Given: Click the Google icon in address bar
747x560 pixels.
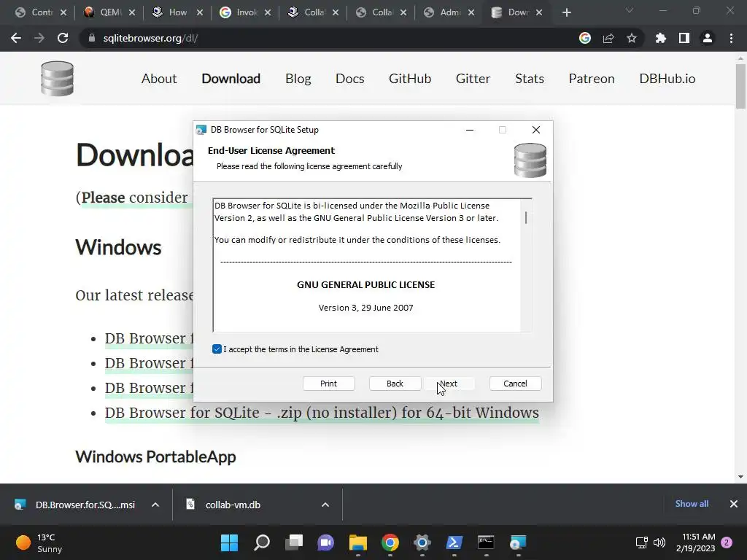Looking at the screenshot, I should 585,38.
